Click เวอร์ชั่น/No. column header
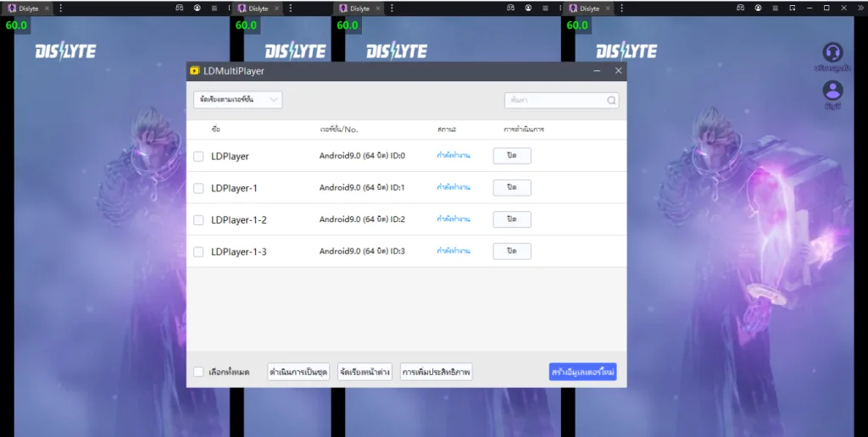This screenshot has height=437, width=868. pos(339,129)
